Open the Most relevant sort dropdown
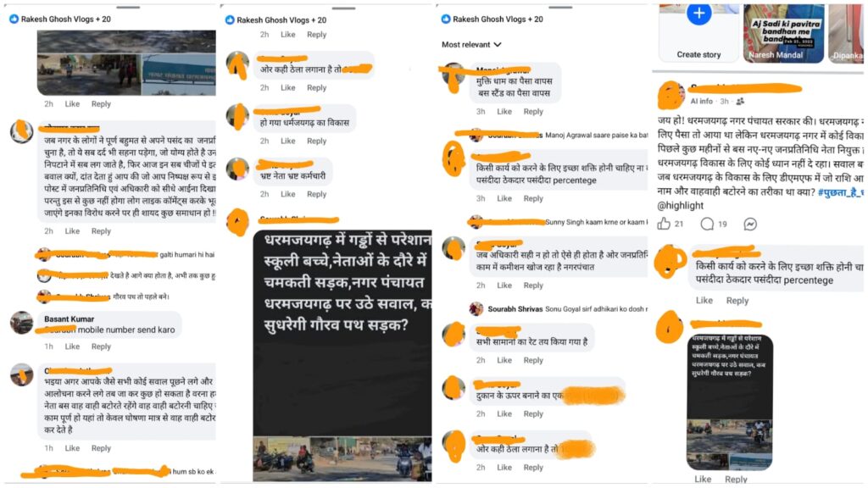The width and height of the screenshot is (868, 488). pos(471,44)
